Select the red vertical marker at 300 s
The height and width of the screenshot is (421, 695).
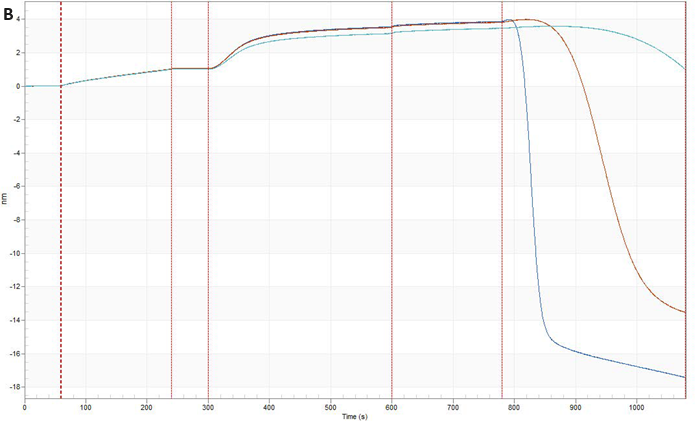[208, 250]
